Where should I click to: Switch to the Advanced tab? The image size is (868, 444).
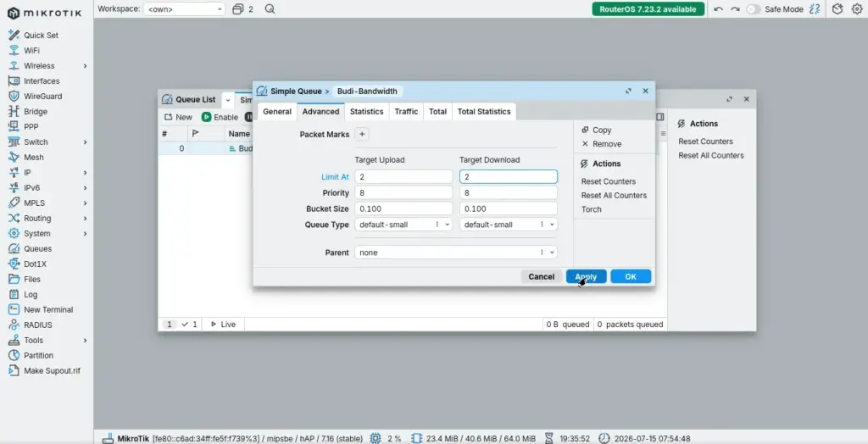coord(320,111)
